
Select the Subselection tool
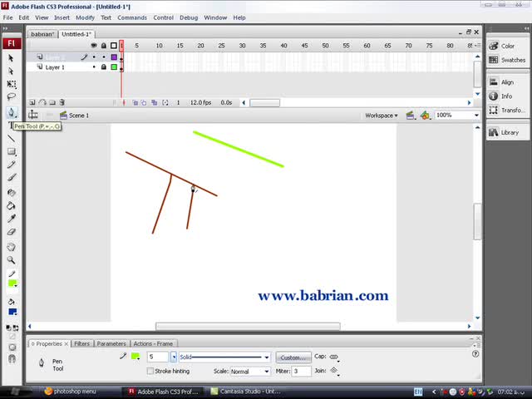click(x=11, y=71)
